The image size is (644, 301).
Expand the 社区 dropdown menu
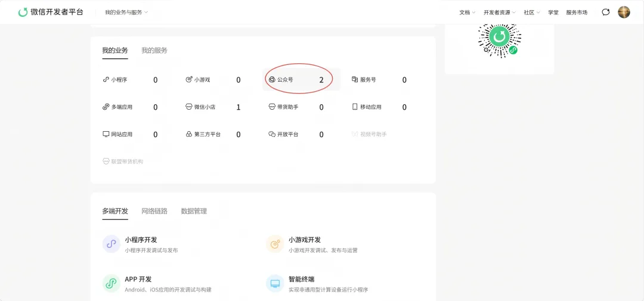click(x=531, y=13)
